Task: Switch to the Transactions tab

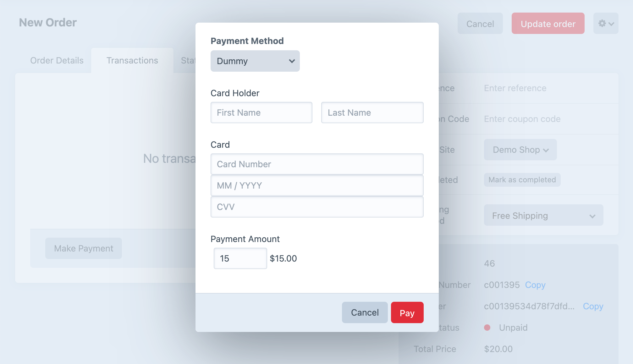Action: tap(132, 60)
